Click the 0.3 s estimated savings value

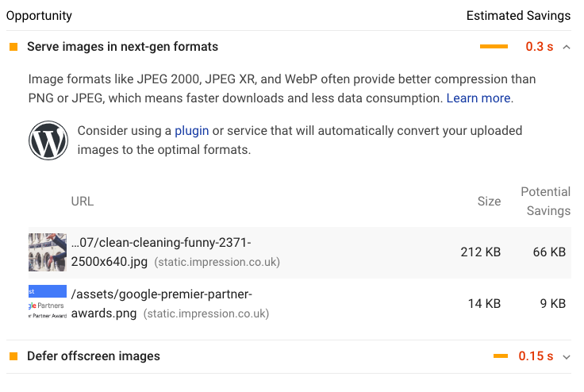540,47
